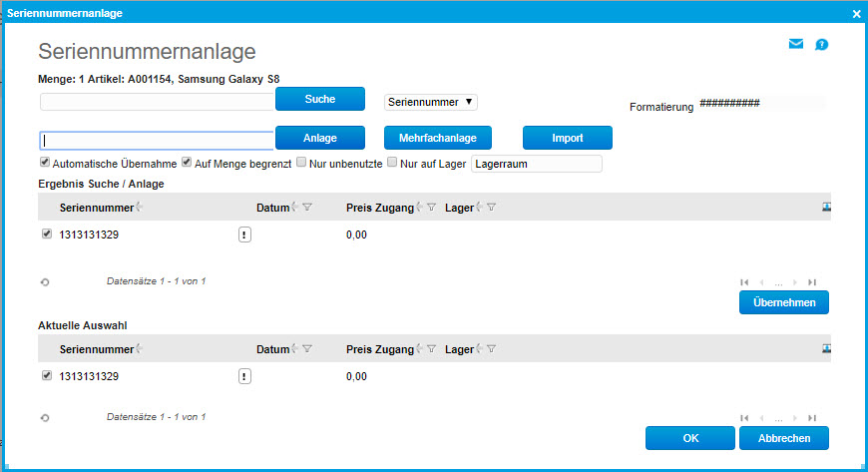Open the Seriennummer search type dropdown
Screen dimensions: 868x472
(431, 102)
